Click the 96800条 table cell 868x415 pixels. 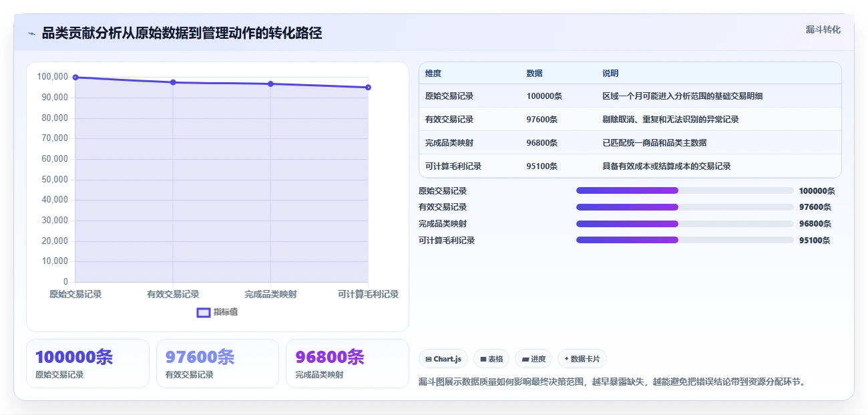(x=542, y=143)
